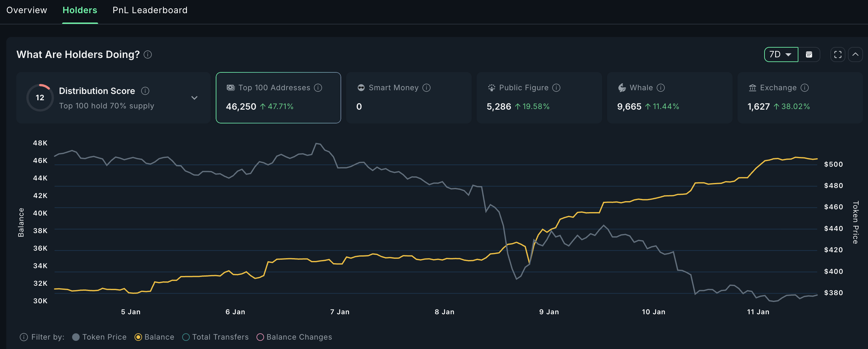Screen dimensions: 868x349
Task: Expand the Distribution Score details chevron
Action: pos(194,98)
